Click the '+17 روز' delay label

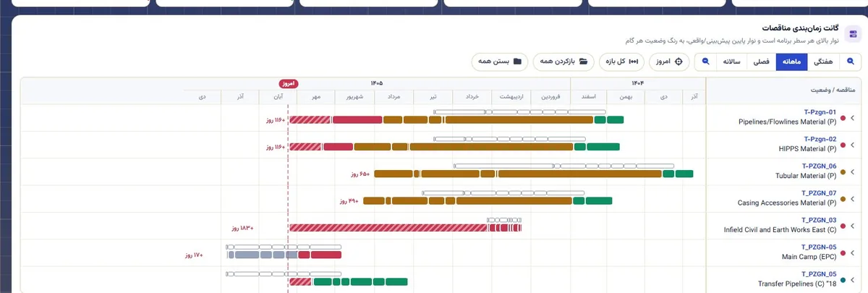click(x=194, y=255)
